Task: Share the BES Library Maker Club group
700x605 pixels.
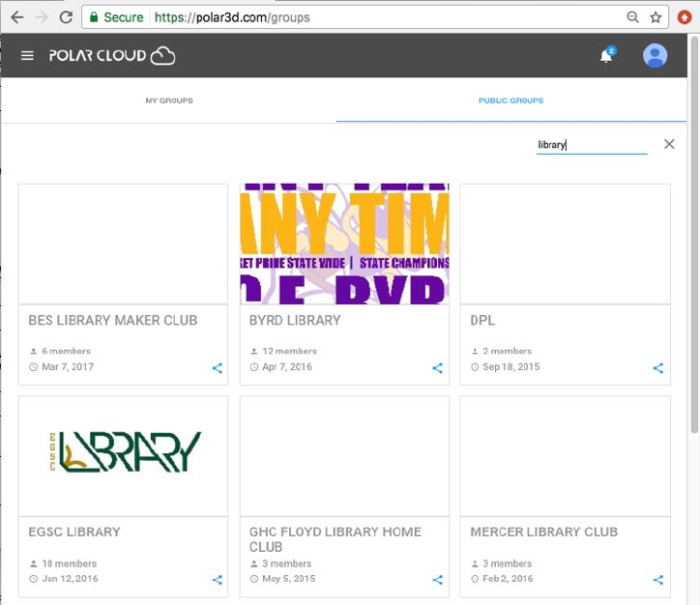Action: pos(217,368)
